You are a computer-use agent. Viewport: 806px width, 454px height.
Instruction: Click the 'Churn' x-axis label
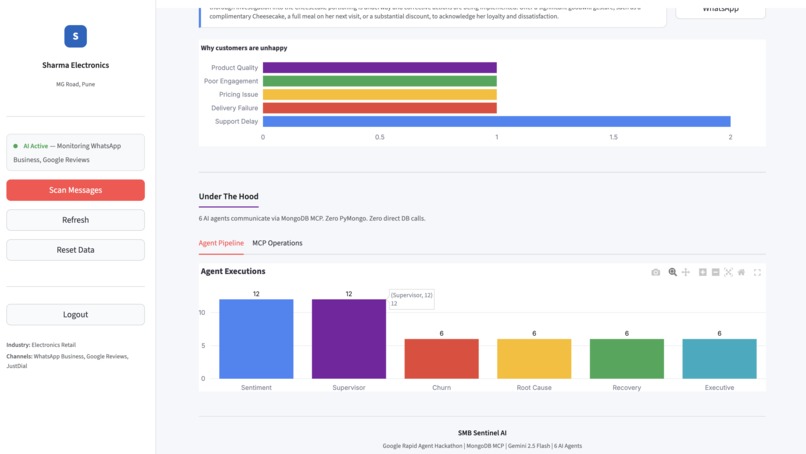coord(442,388)
